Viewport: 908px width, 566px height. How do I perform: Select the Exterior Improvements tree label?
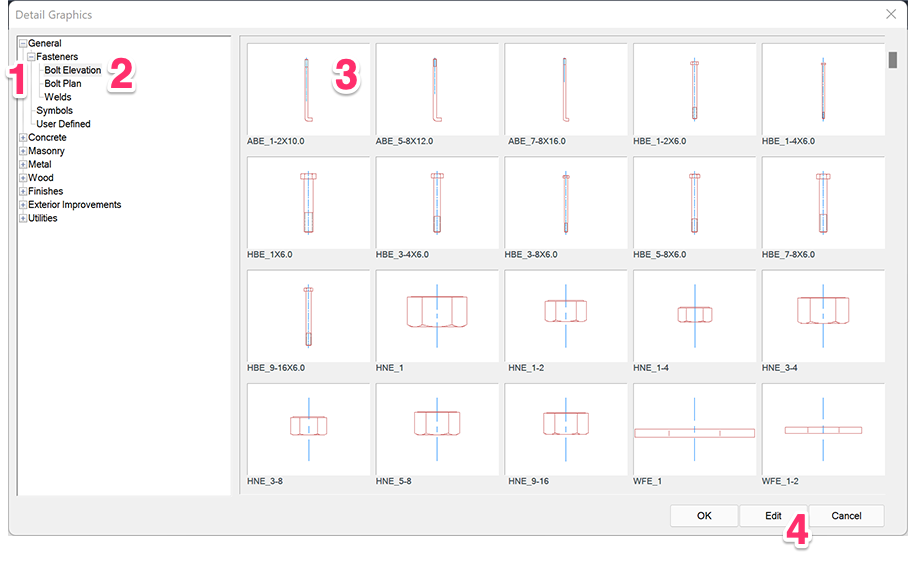pyautogui.click(x=75, y=205)
